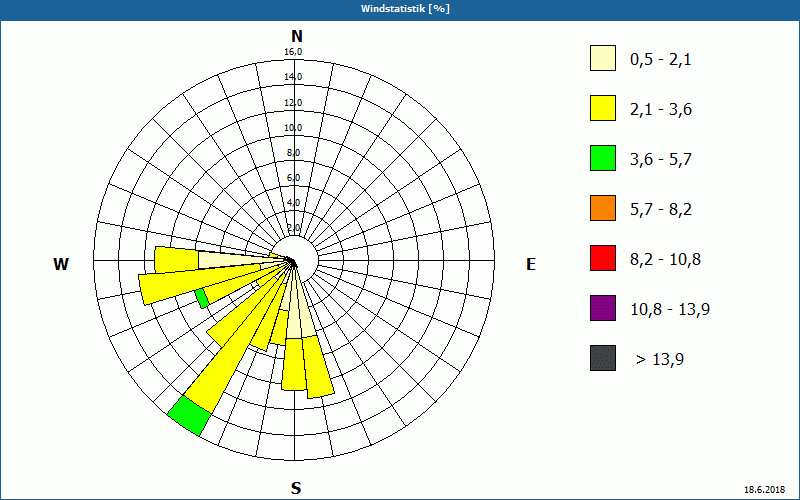Click the '8,2 - 10,8' legend label
800x500 pixels.
pyautogui.click(x=665, y=260)
